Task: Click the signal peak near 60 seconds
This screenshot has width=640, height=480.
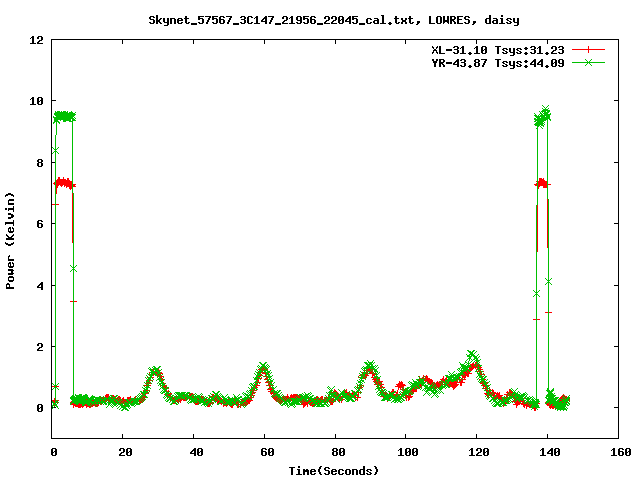Action: (264, 367)
